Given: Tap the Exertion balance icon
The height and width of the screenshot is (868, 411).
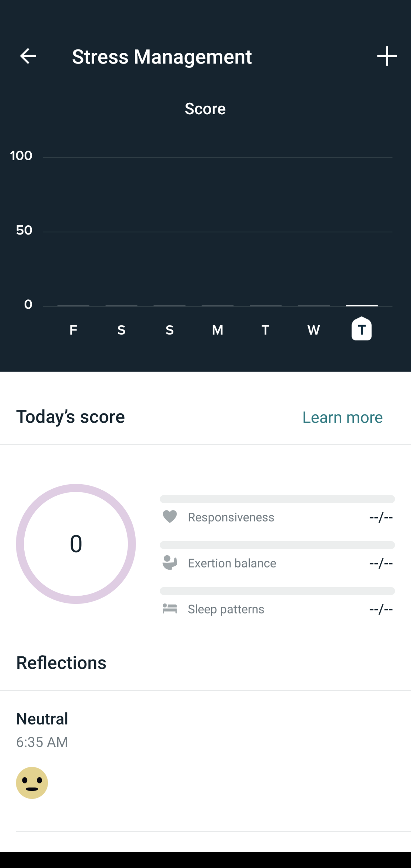Looking at the screenshot, I should click(x=170, y=562).
